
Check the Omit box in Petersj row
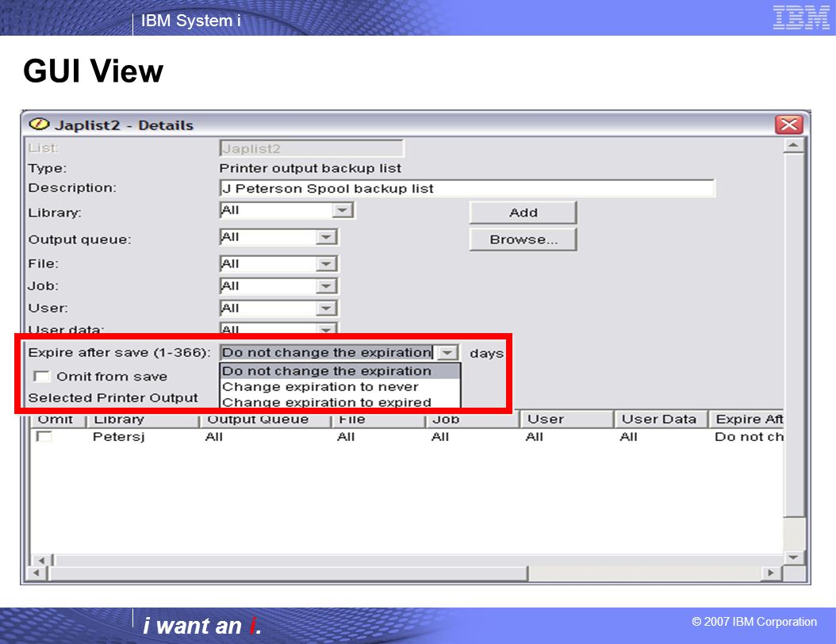coord(44,436)
